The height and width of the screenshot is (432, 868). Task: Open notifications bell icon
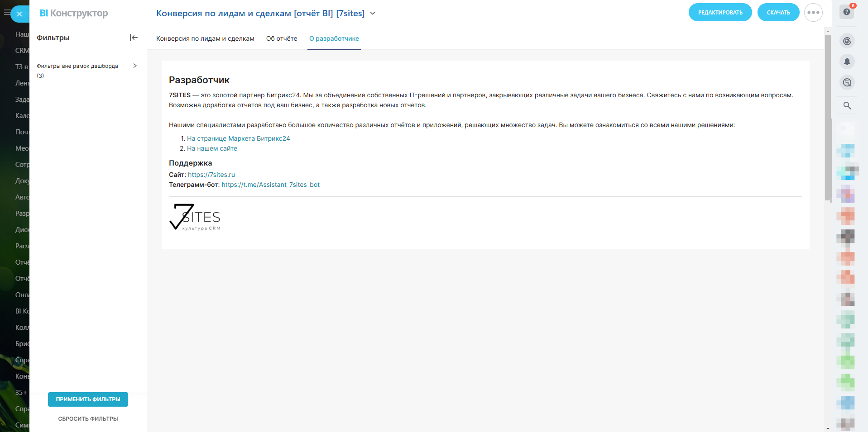pyautogui.click(x=847, y=62)
